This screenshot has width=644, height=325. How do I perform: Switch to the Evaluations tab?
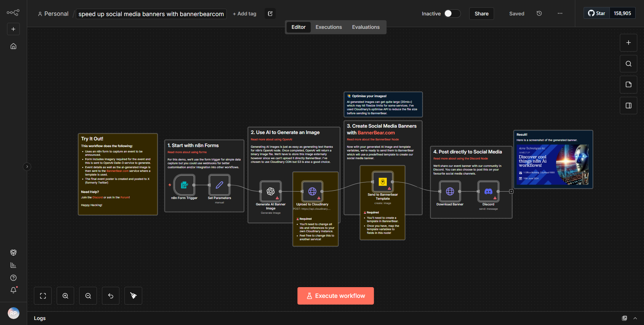click(366, 27)
